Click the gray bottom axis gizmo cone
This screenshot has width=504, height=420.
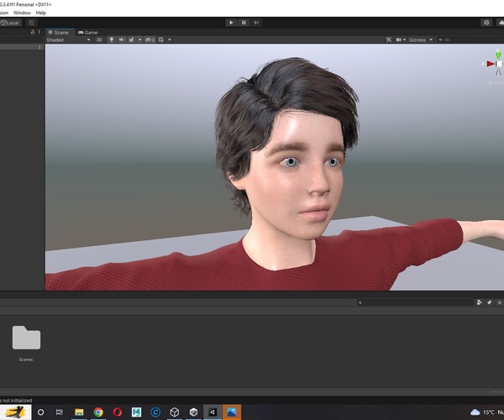coord(498,71)
